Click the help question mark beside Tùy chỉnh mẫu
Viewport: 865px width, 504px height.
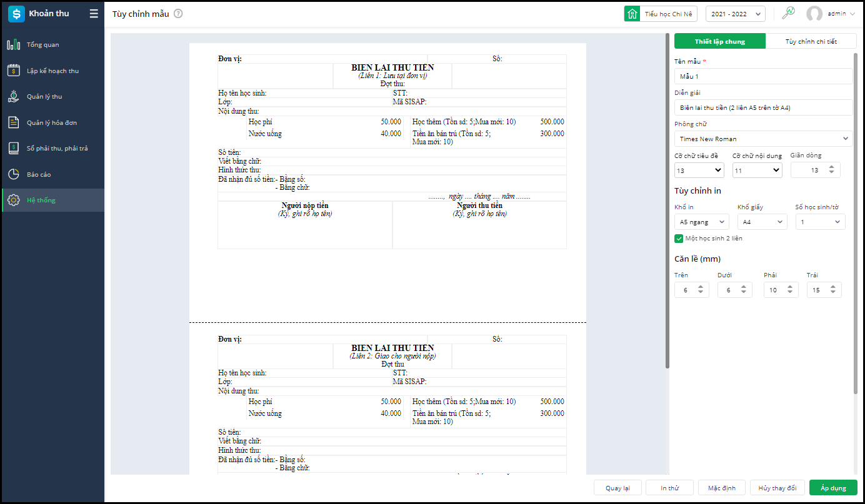pyautogui.click(x=178, y=14)
